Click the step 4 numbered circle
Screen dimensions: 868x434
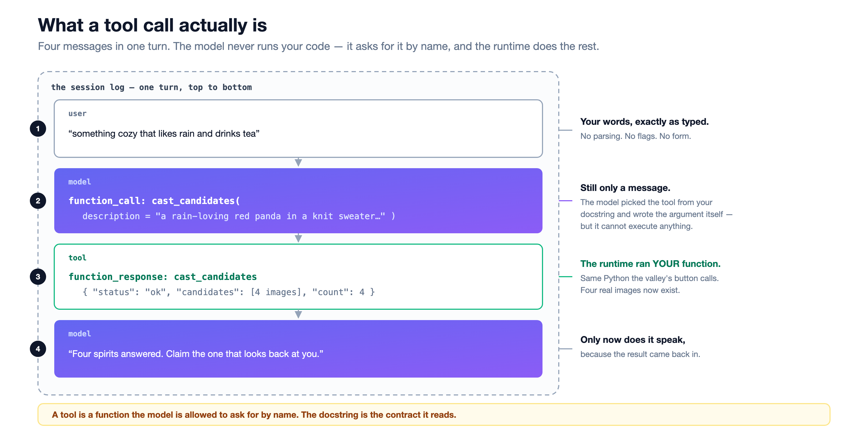[x=38, y=349]
